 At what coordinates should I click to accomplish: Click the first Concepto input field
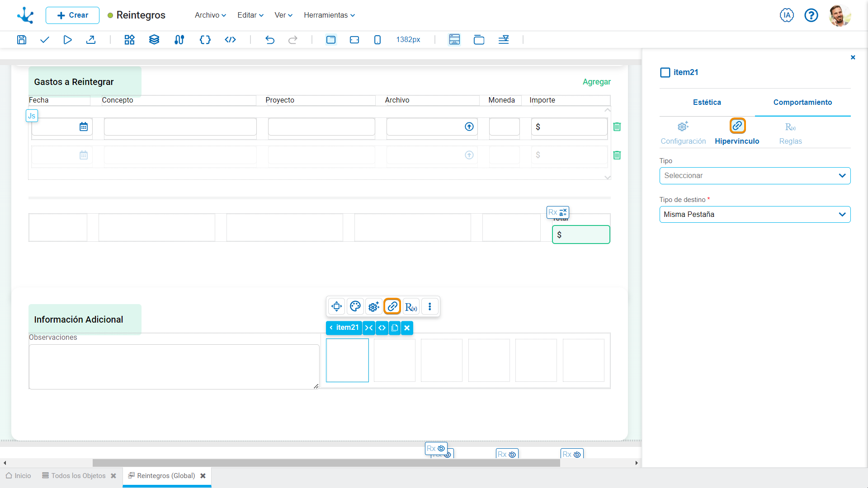(180, 127)
